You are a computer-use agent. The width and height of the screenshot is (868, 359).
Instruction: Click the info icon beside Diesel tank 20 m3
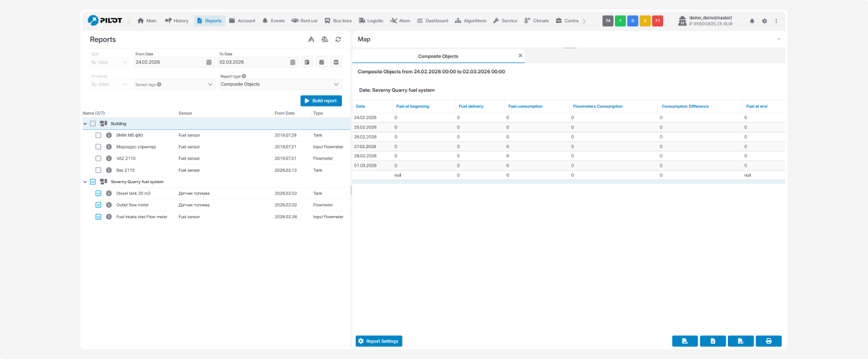click(109, 193)
